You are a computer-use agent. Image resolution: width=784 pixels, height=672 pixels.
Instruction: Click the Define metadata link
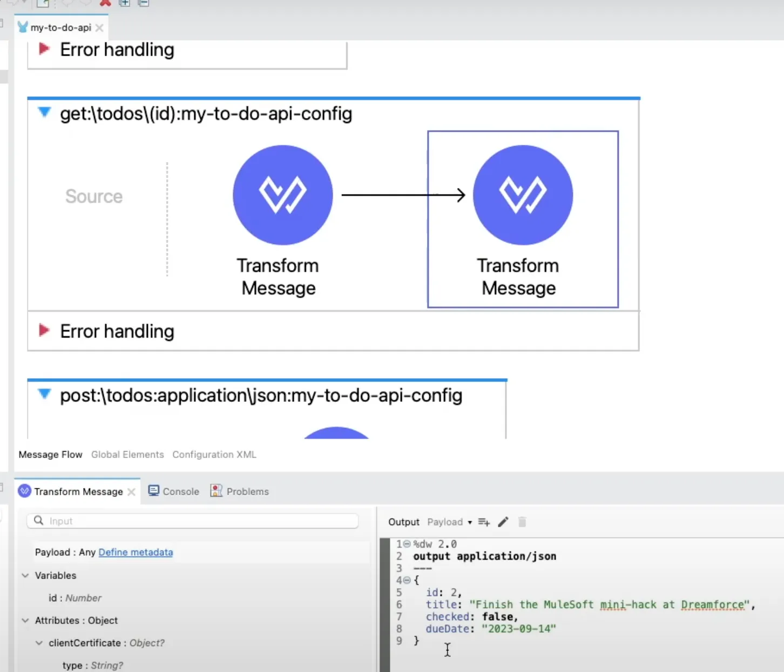(x=136, y=552)
